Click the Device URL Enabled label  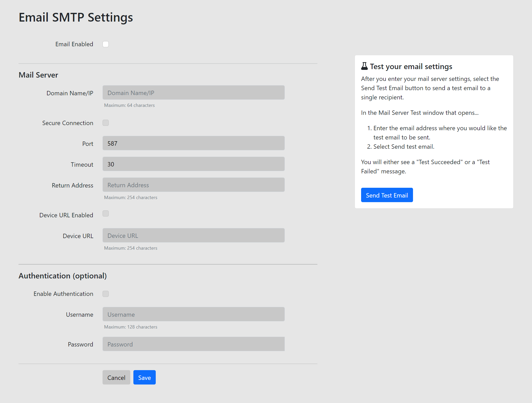66,215
